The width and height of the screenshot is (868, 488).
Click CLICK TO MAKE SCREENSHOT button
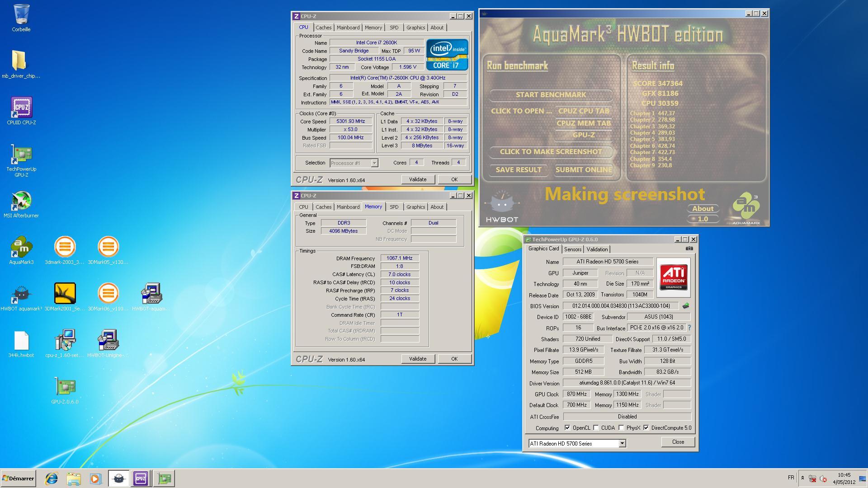click(551, 152)
